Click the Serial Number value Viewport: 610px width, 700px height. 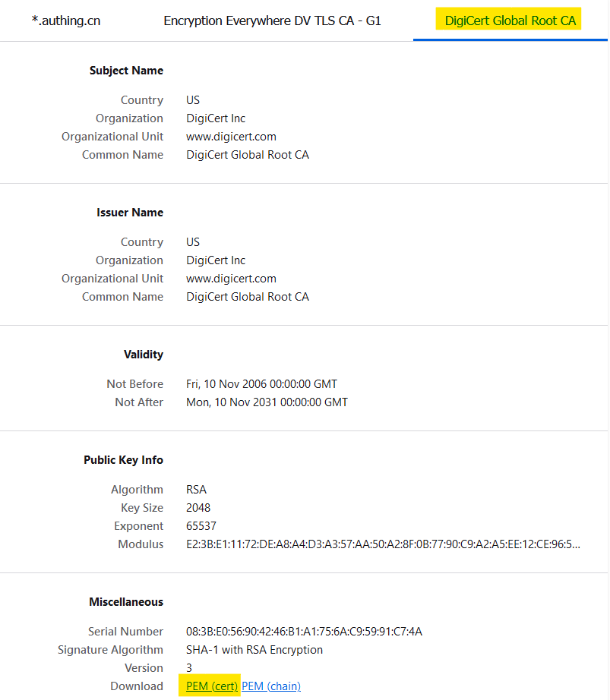(x=304, y=632)
